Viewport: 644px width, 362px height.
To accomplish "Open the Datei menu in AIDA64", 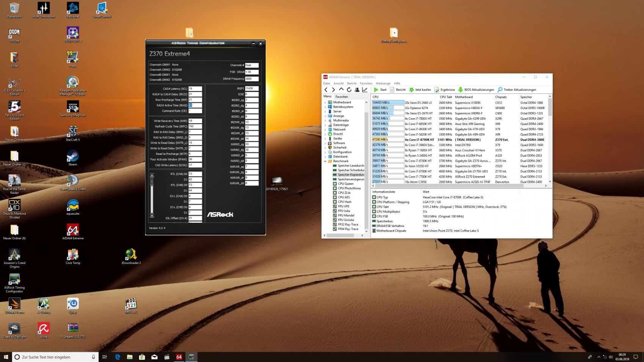I will (x=326, y=83).
